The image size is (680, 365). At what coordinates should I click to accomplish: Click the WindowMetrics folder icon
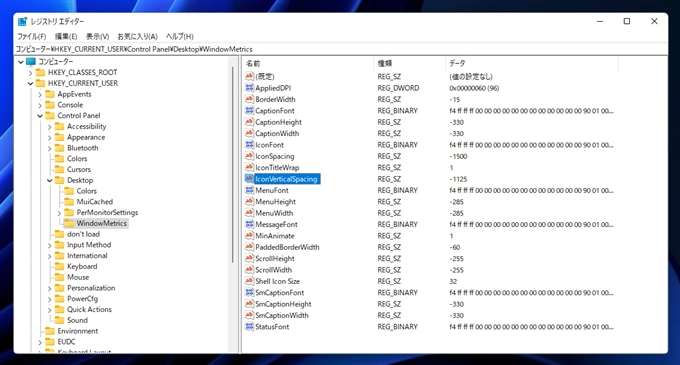(69, 223)
